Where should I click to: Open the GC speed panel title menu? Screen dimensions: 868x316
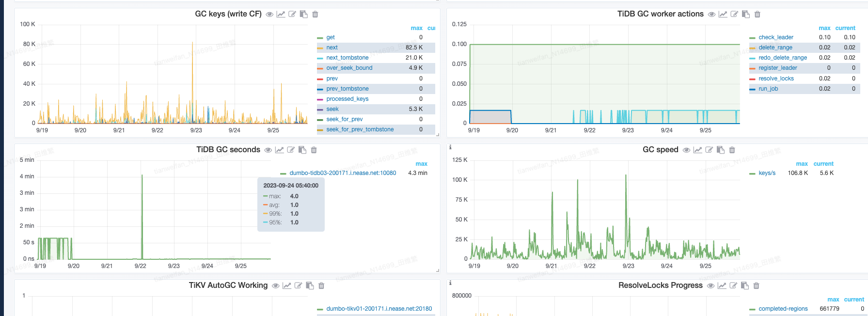click(x=660, y=150)
